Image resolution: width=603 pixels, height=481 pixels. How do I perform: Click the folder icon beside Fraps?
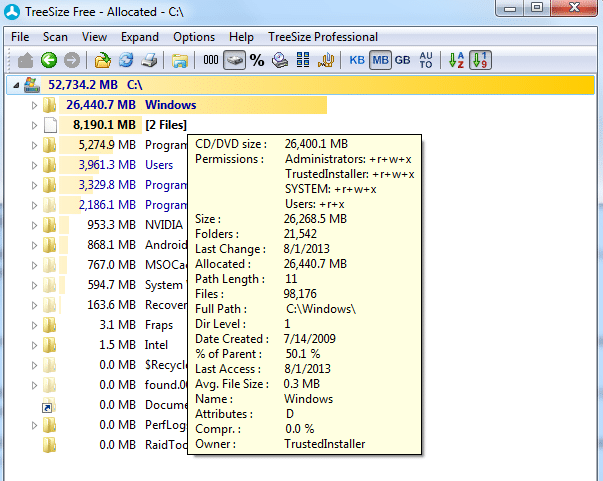[x=50, y=325]
